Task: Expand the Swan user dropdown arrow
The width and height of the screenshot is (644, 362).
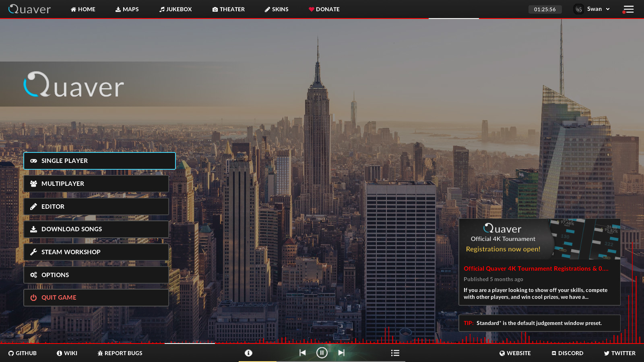Action: click(x=608, y=9)
